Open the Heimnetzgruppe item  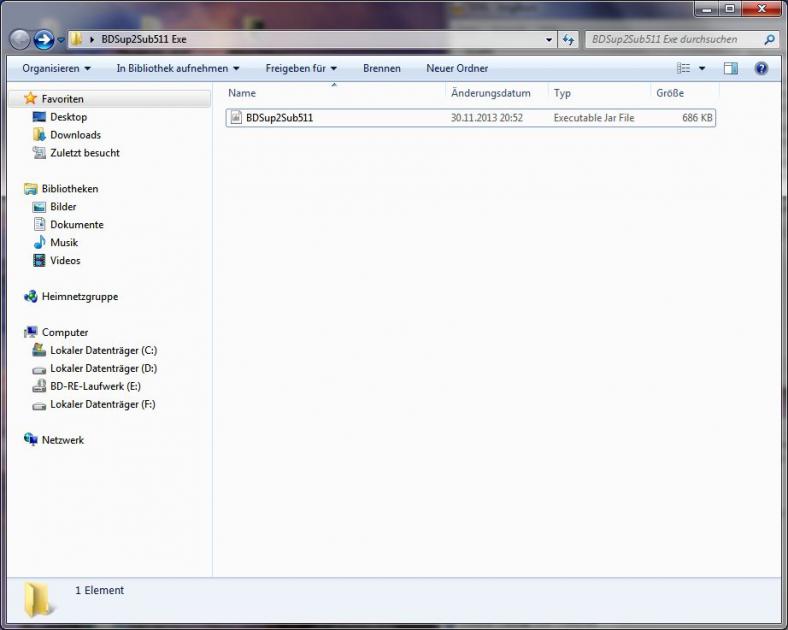point(79,297)
